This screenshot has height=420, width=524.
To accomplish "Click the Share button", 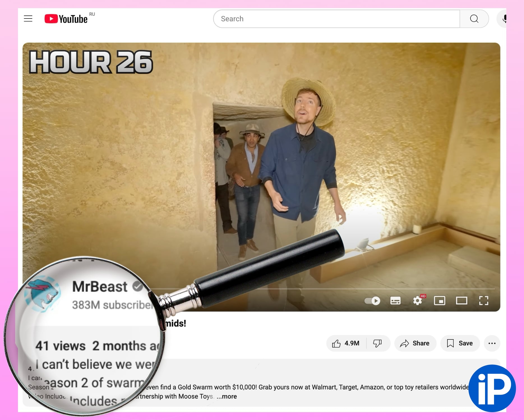I will 415,343.
